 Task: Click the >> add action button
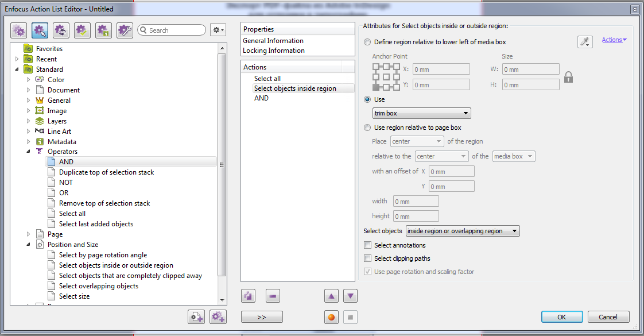click(262, 317)
